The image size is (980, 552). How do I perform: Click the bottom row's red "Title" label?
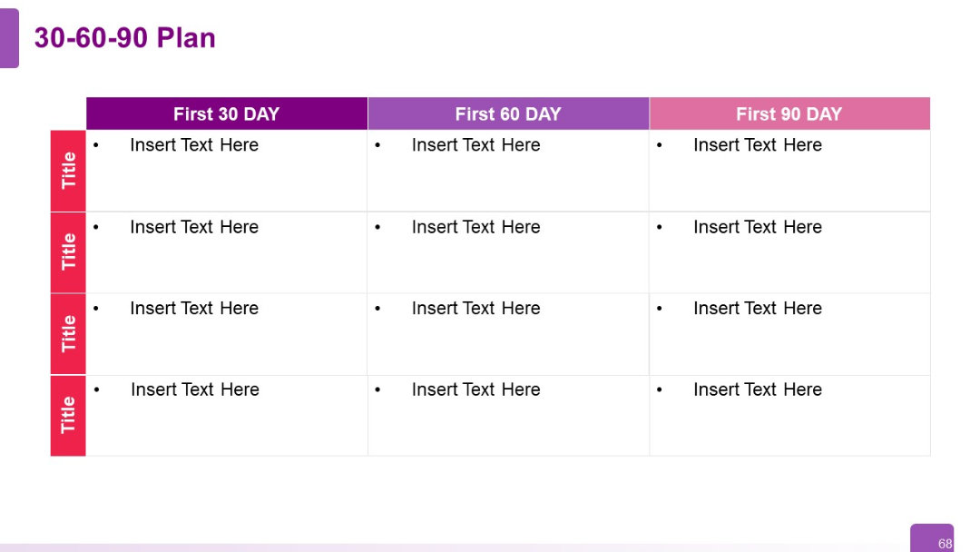(x=68, y=415)
